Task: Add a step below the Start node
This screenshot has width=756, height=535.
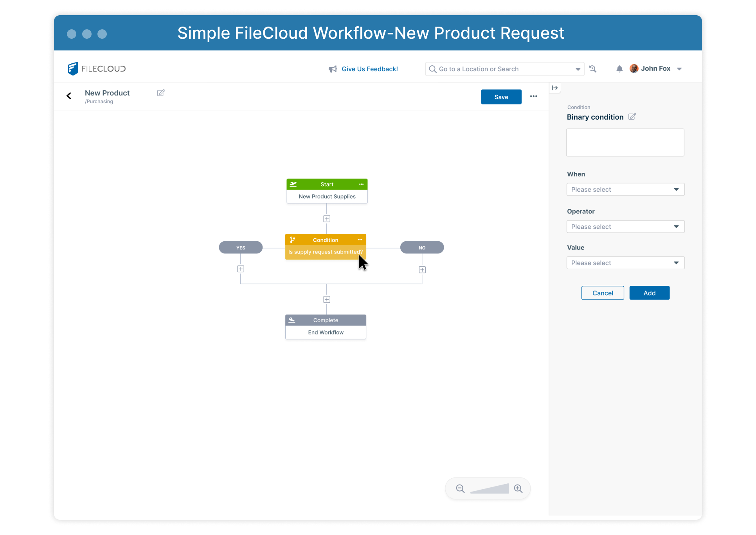Action: coord(327,219)
